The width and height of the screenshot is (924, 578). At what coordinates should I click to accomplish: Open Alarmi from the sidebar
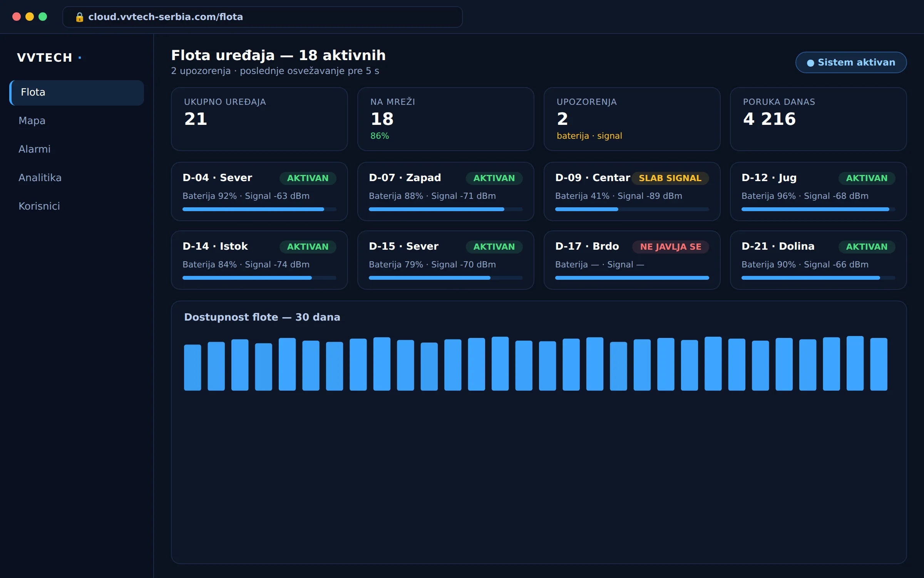click(77, 149)
